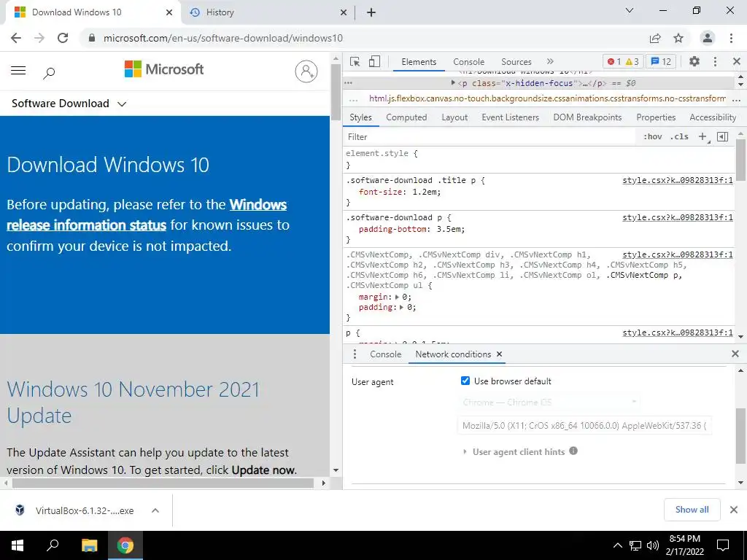Image resolution: width=747 pixels, height=560 pixels.
Task: Switch to the drawer Console tab
Action: (385, 354)
